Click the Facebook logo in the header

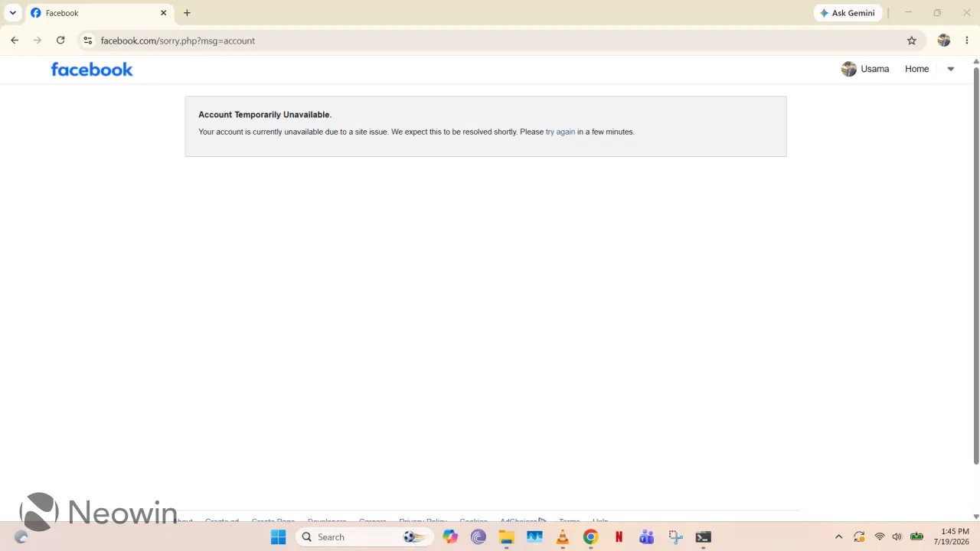click(x=92, y=70)
